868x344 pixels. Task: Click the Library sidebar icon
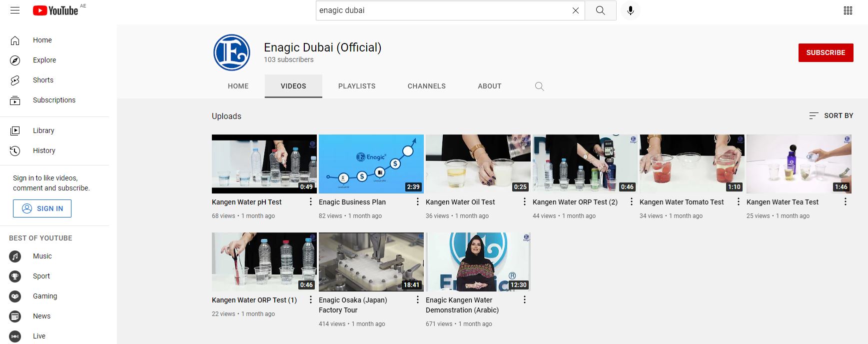[x=15, y=130]
